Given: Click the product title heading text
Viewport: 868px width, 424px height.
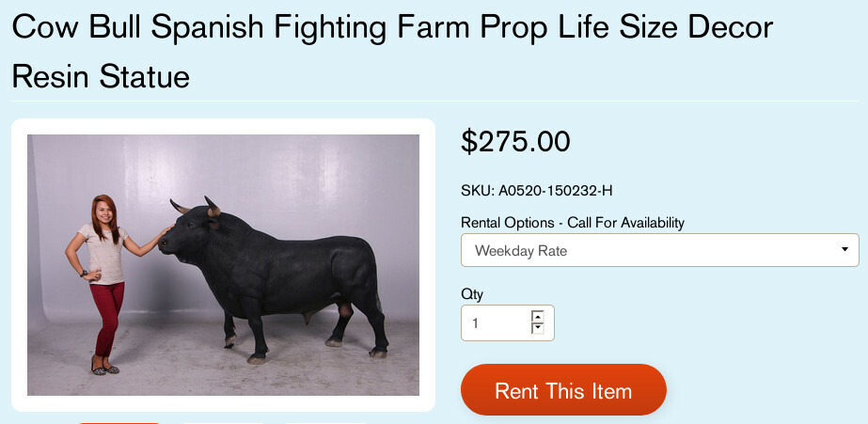Looking at the screenshot, I should tap(392, 28).
